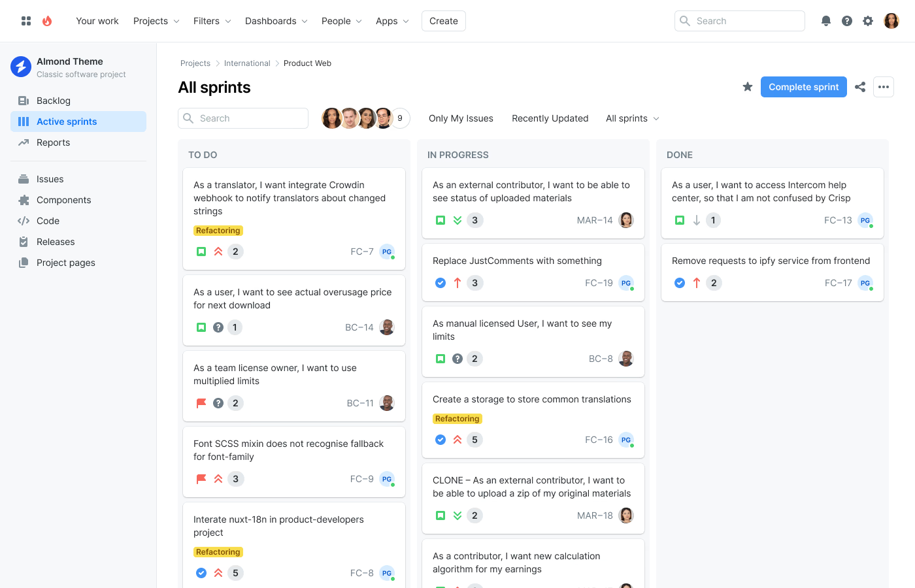
Task: Expand the All sprints filter dropdown
Action: pos(632,118)
